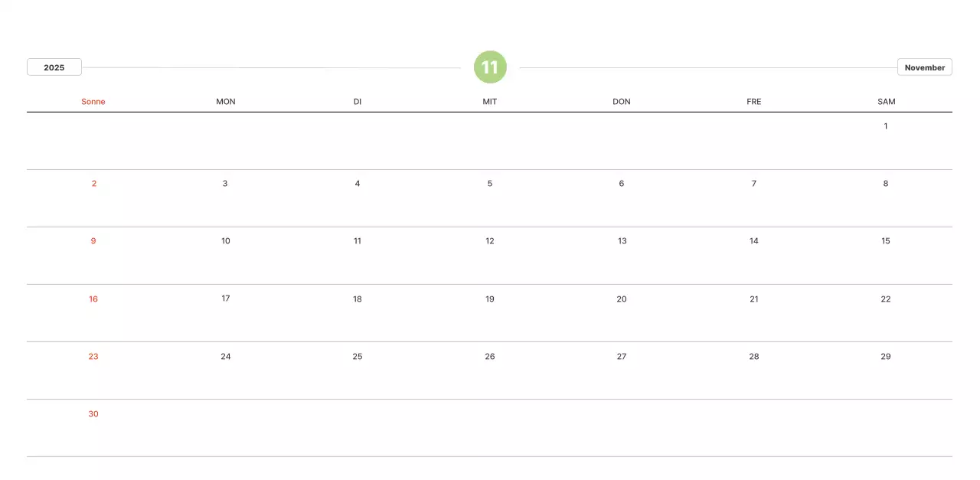The height and width of the screenshot is (480, 980).
Task: Open the 2025 year selector
Action: 54,67
